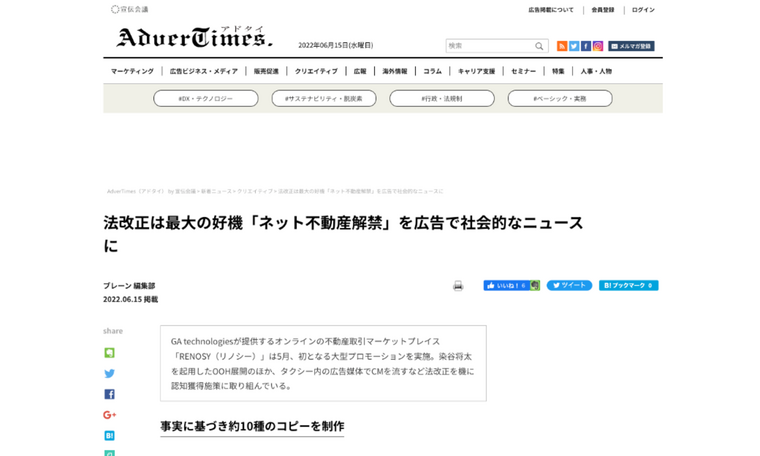Click the 検索 search input field
Screen dimensions: 760x456
488,46
